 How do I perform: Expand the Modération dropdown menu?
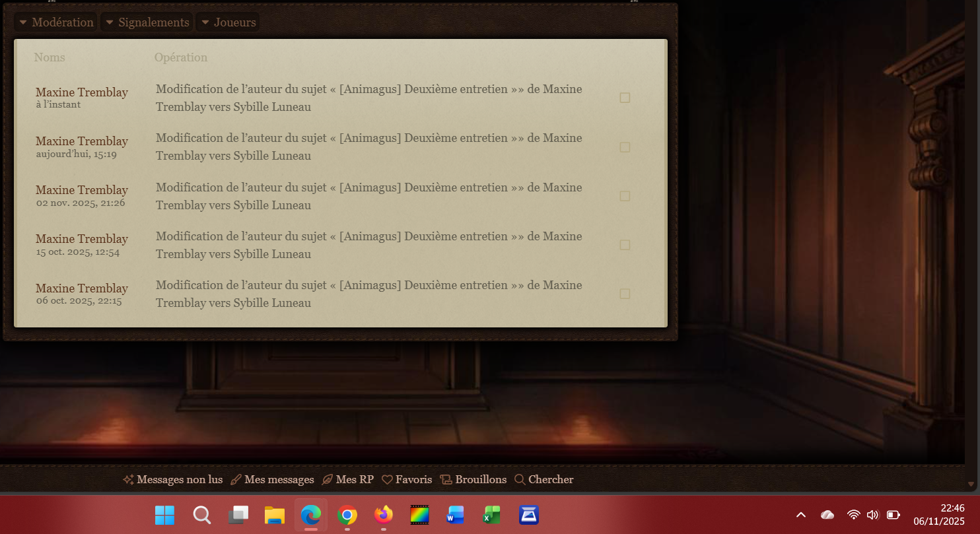[55, 22]
